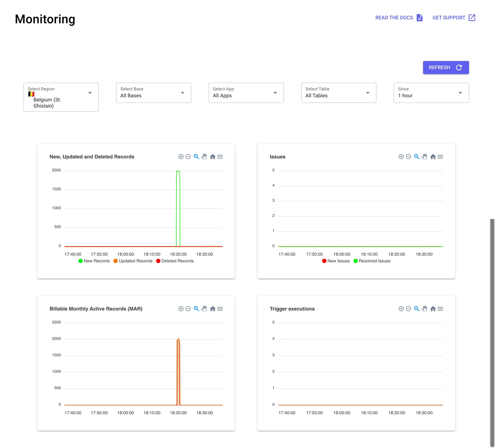495x448 pixels.
Task: Activate pan tool in Trigger executions chart
Action: 424,309
